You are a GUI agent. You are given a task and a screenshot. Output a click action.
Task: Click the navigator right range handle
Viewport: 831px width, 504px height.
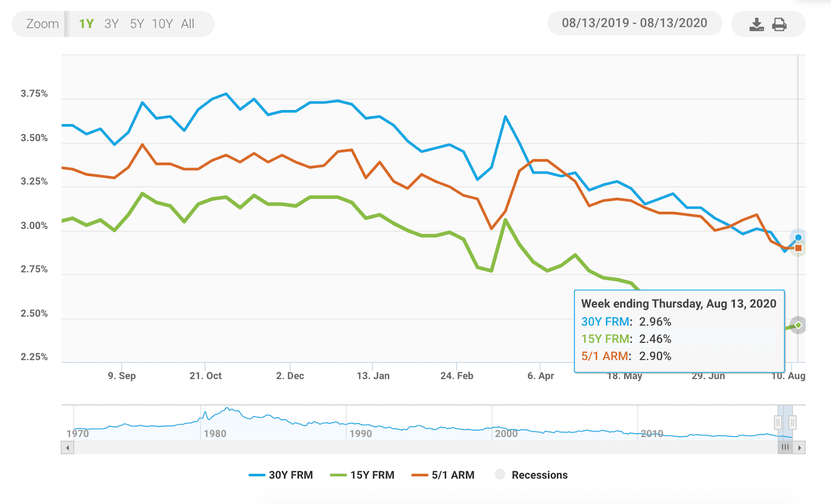tap(793, 423)
